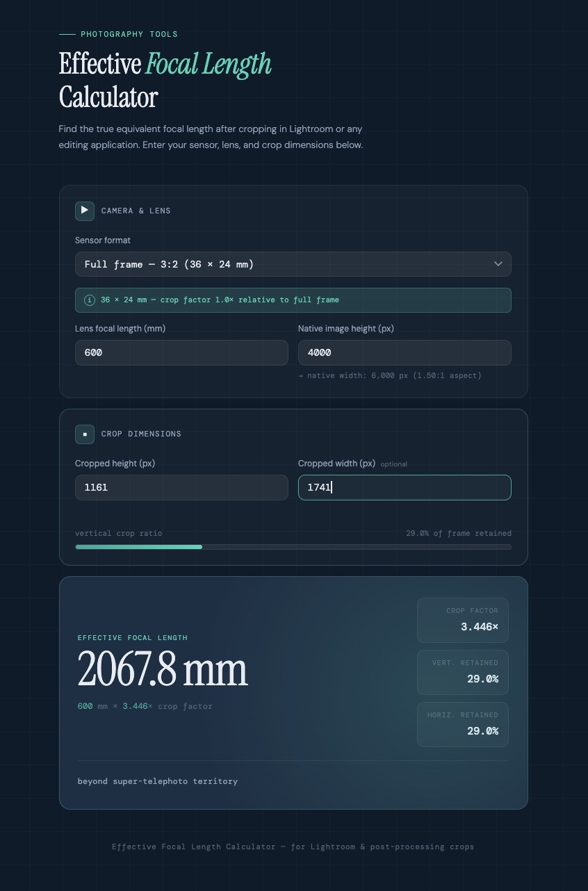Click the Camera & Lens play icon

[84, 211]
